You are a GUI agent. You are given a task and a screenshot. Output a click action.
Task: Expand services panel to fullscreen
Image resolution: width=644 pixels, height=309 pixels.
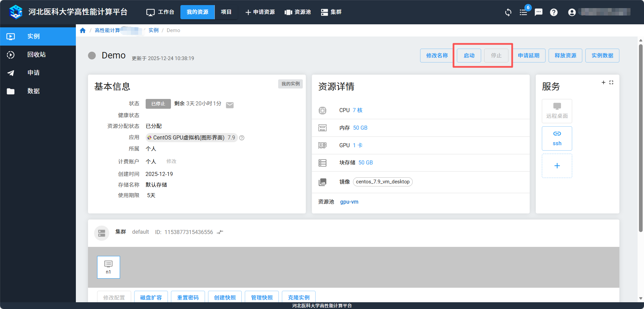tap(611, 82)
